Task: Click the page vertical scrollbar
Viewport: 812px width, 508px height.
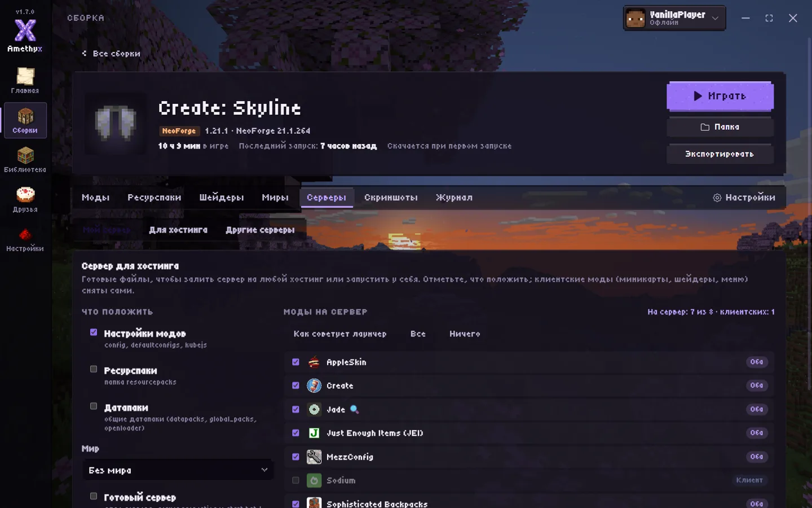Action: [x=809, y=214]
